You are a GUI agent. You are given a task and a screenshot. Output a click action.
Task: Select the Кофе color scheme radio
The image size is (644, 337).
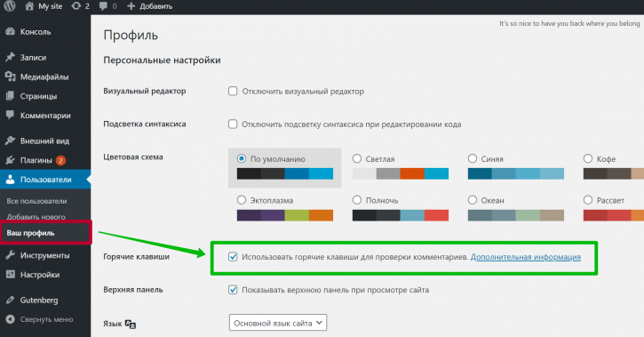pyautogui.click(x=588, y=158)
